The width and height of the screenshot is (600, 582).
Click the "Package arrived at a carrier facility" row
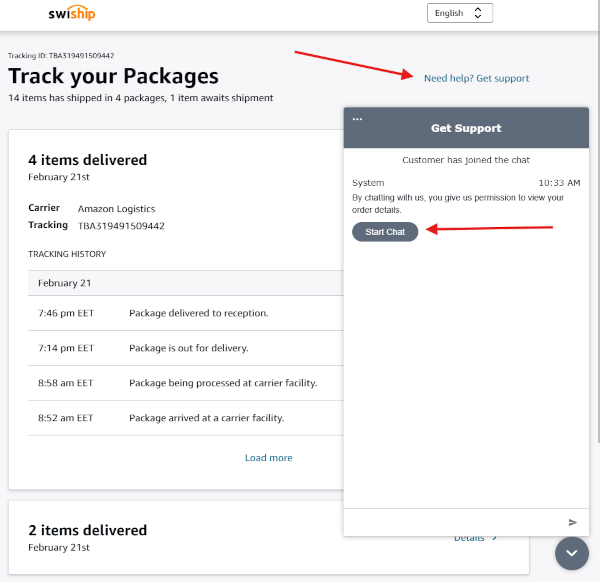tap(206, 418)
